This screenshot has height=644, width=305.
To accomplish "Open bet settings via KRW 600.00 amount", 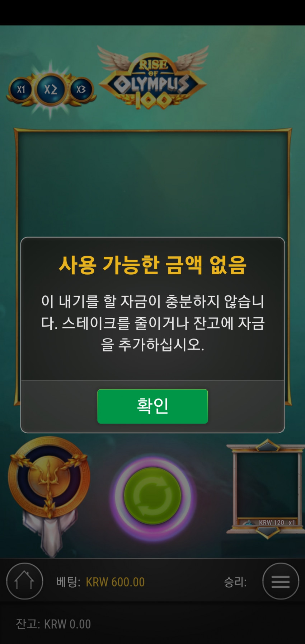I will point(115,582).
